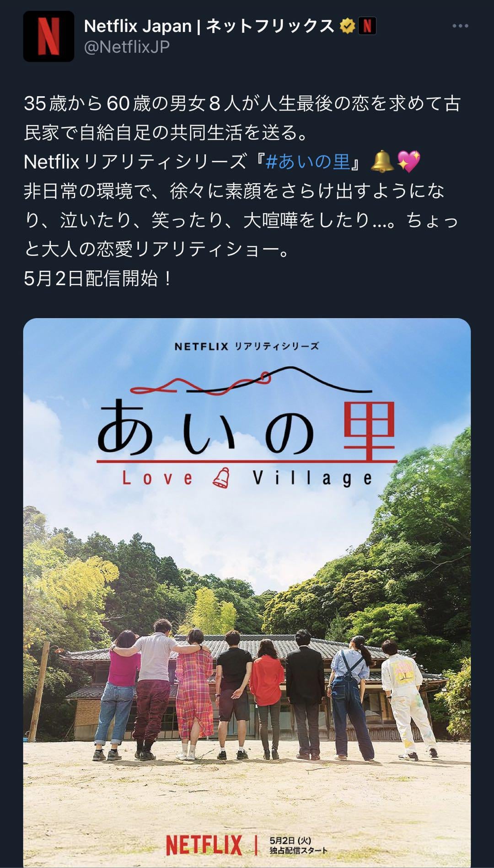Click the sparkling pink heart emoji
This screenshot has height=868, width=494.
click(408, 161)
